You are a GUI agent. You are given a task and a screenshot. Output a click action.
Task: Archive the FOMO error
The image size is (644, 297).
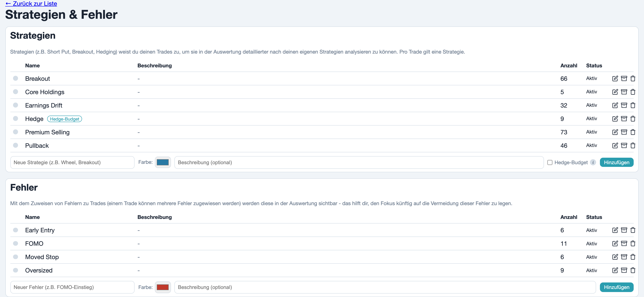pyautogui.click(x=624, y=244)
